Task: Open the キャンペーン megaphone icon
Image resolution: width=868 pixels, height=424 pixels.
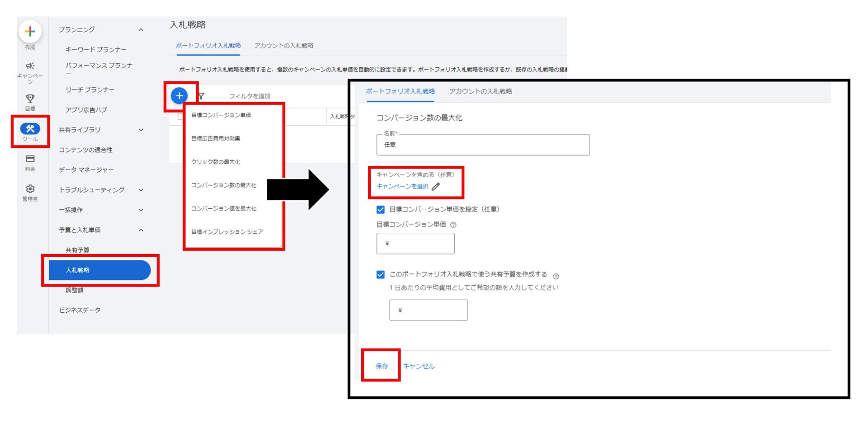Action: [x=30, y=66]
